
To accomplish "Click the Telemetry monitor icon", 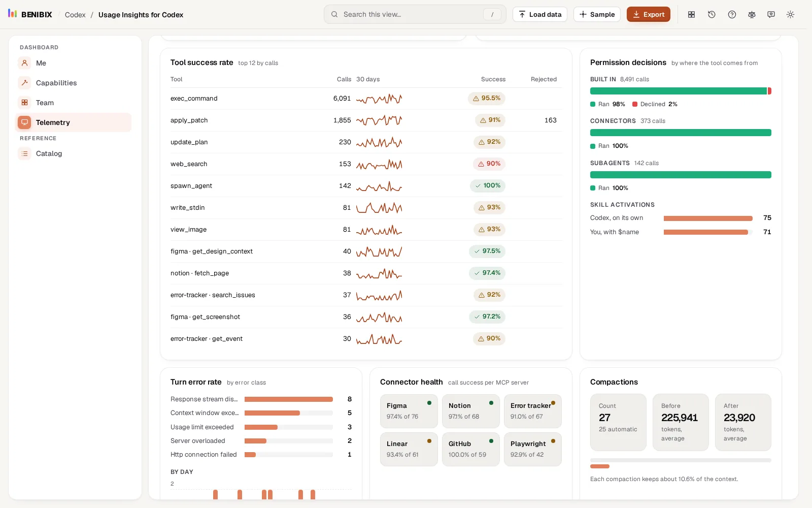I will (24, 122).
